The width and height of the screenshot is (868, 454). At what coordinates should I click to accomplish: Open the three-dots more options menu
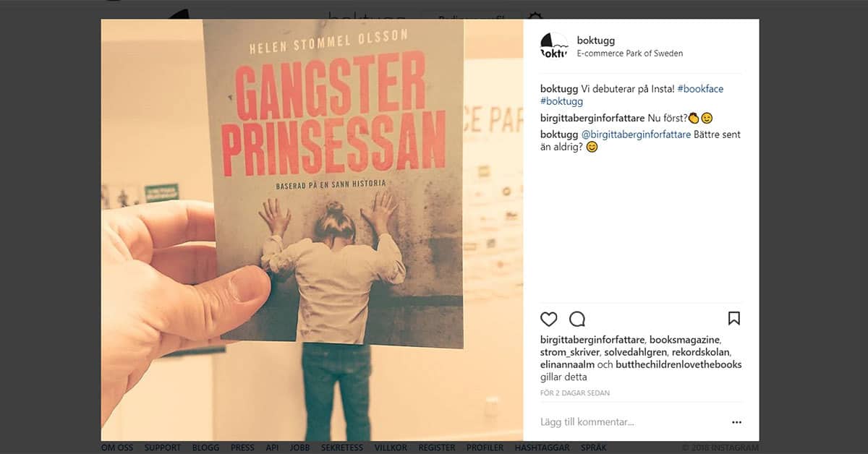pos(736,422)
